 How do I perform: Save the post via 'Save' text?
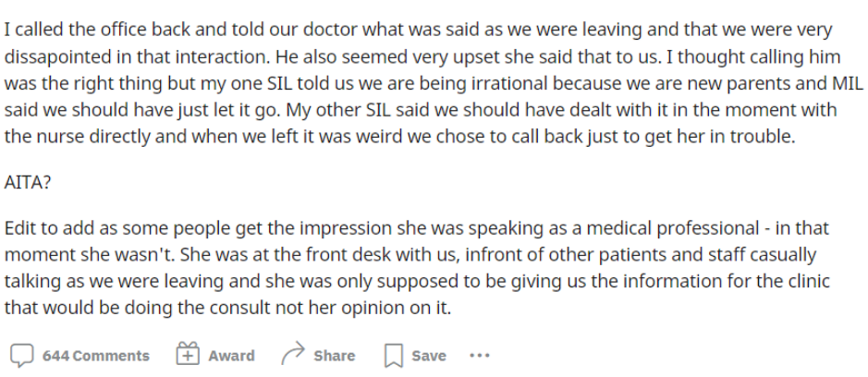pyautogui.click(x=429, y=356)
